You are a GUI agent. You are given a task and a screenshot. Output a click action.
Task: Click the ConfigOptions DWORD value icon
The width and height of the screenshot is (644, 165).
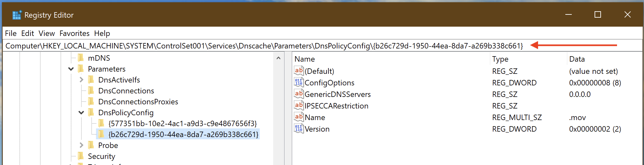(x=299, y=82)
